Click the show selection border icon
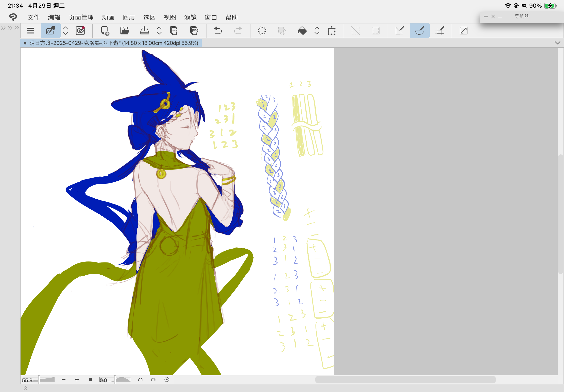This screenshot has width=564, height=392. [376, 31]
